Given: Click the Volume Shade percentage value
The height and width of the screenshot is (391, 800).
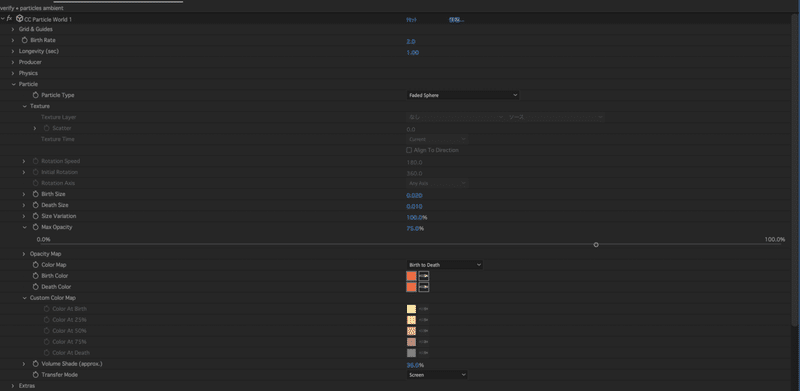Looking at the screenshot, I should [415, 365].
